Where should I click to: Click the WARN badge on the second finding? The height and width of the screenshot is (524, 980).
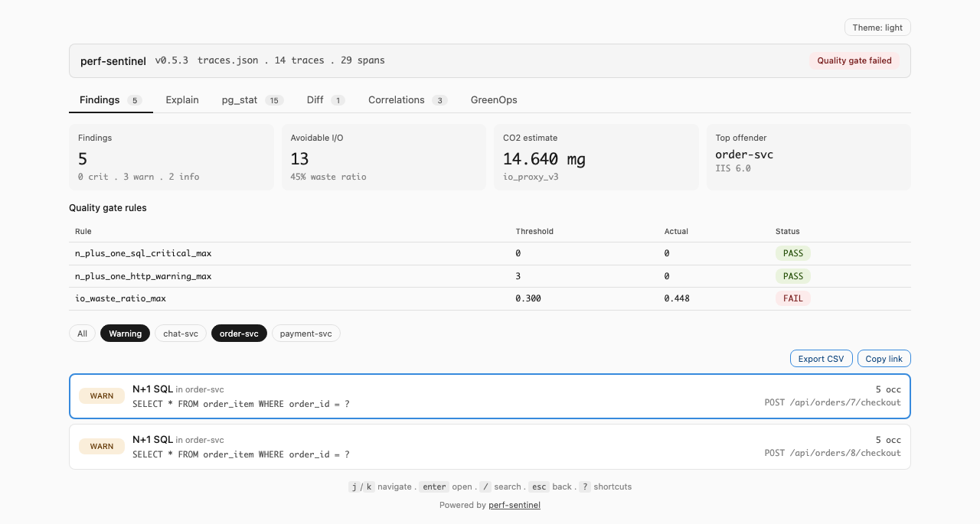[101, 447]
